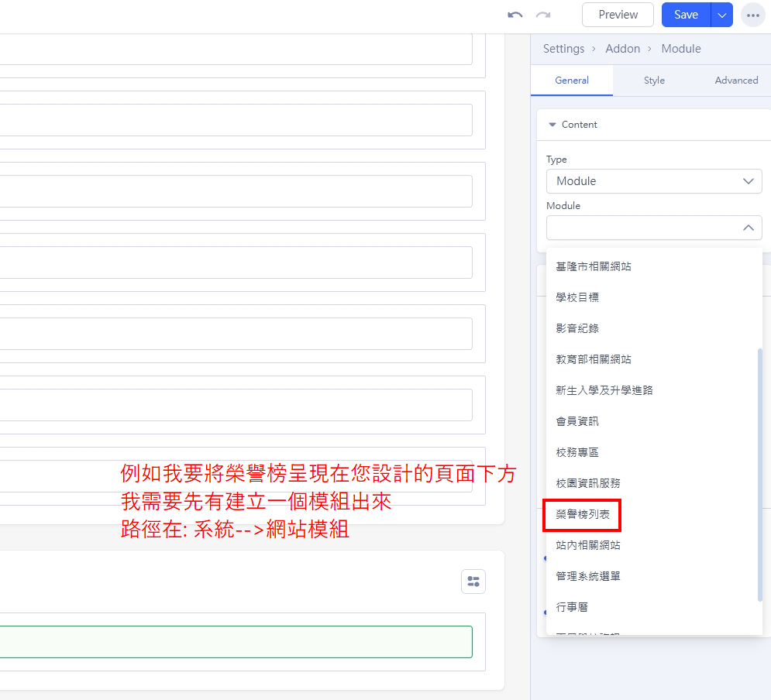This screenshot has width=771, height=700.
Task: Switch to the Style tab
Action: [654, 81]
